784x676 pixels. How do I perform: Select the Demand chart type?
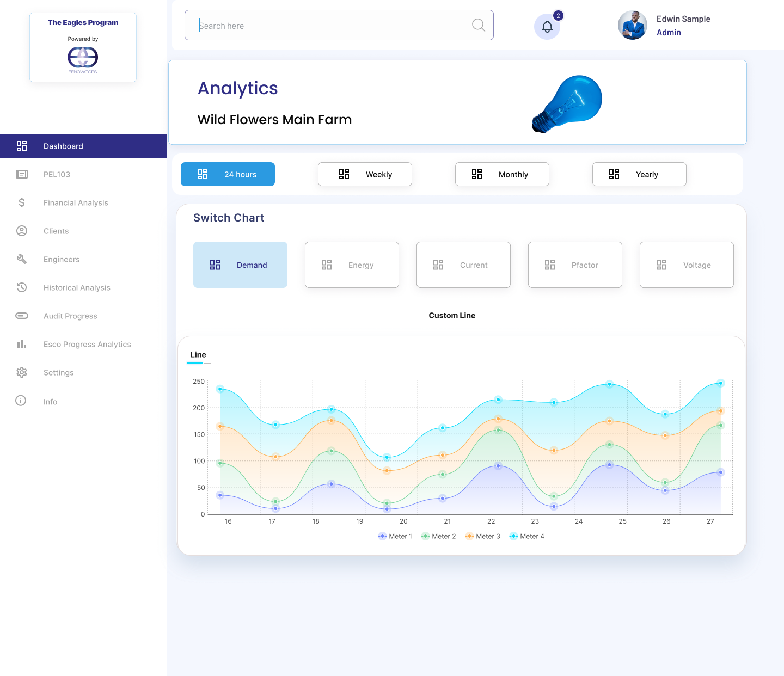pos(240,265)
